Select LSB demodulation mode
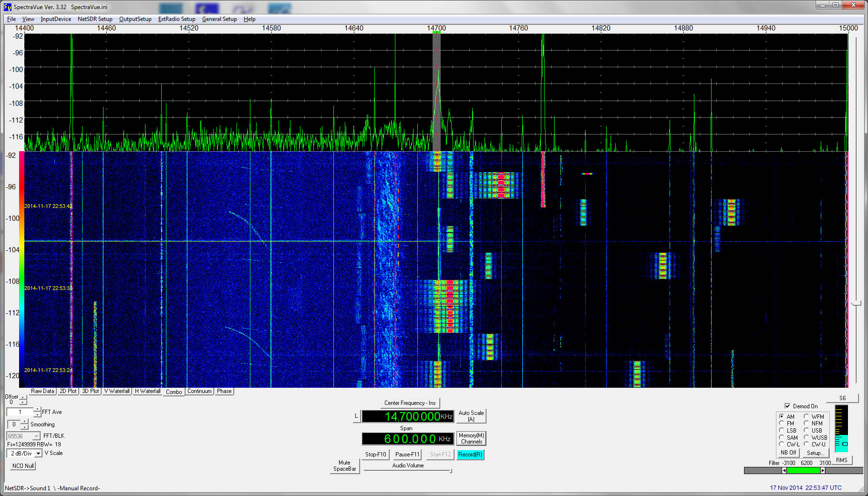 pyautogui.click(x=782, y=430)
